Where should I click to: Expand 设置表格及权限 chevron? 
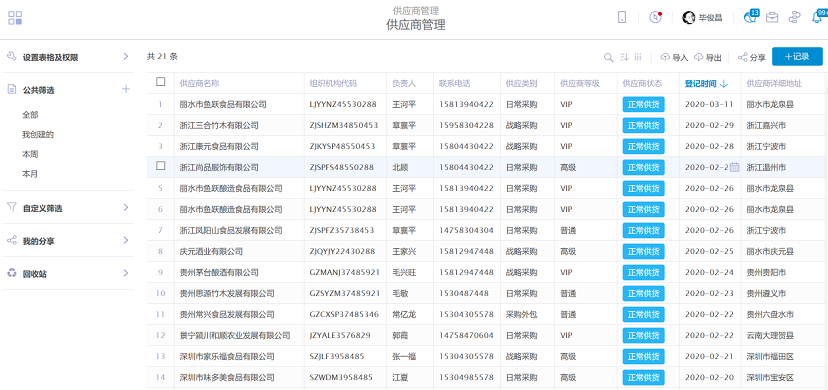pyautogui.click(x=126, y=56)
